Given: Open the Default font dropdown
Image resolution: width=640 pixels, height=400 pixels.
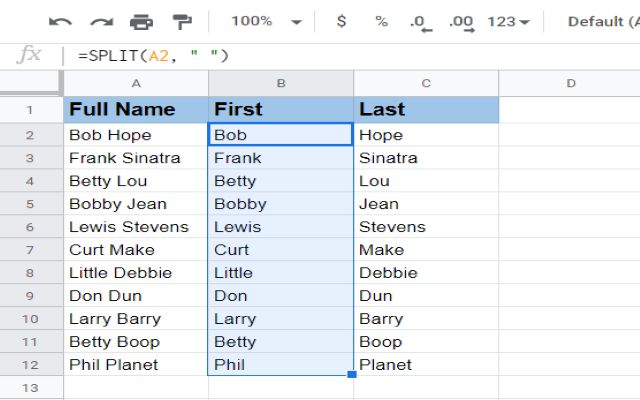Looking at the screenshot, I should click(x=600, y=22).
